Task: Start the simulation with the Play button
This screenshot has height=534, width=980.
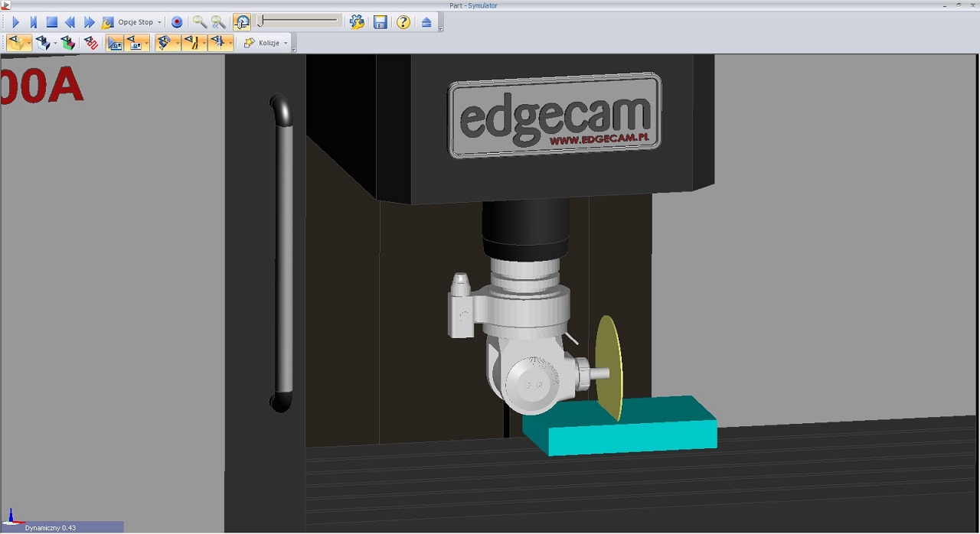Action: tap(15, 22)
